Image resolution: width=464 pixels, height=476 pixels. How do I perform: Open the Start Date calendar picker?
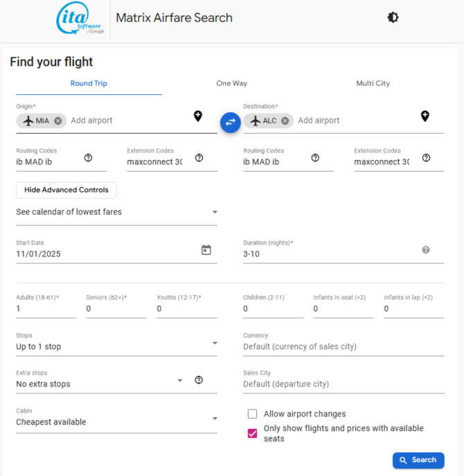[x=206, y=250]
